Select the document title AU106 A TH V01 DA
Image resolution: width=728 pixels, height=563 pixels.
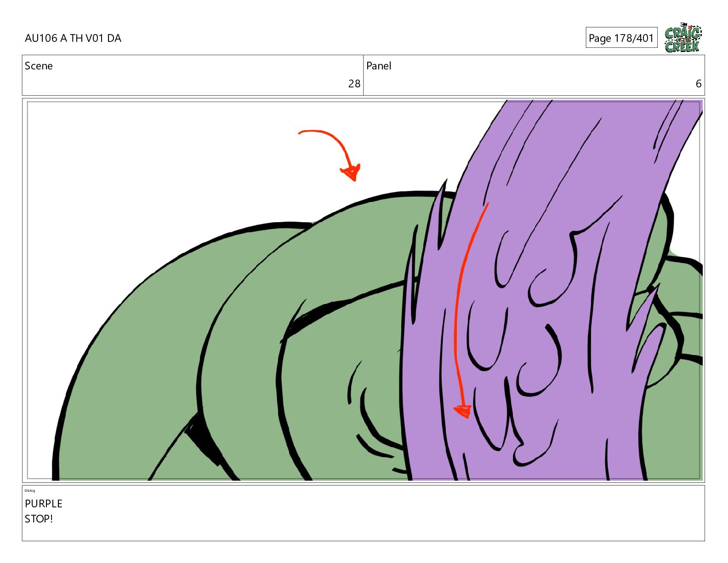point(73,38)
